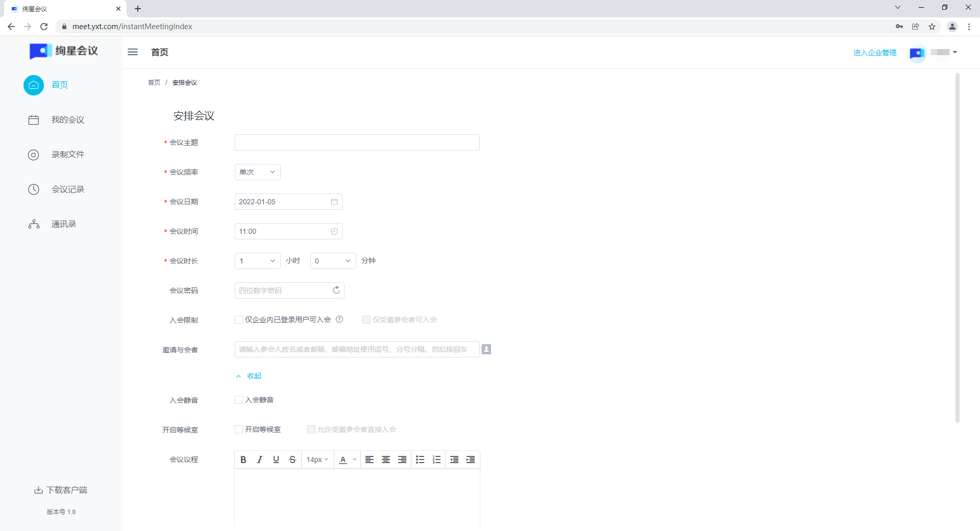The width and height of the screenshot is (980, 531).
Task: Click the 会议主题 input field
Action: pos(357,142)
